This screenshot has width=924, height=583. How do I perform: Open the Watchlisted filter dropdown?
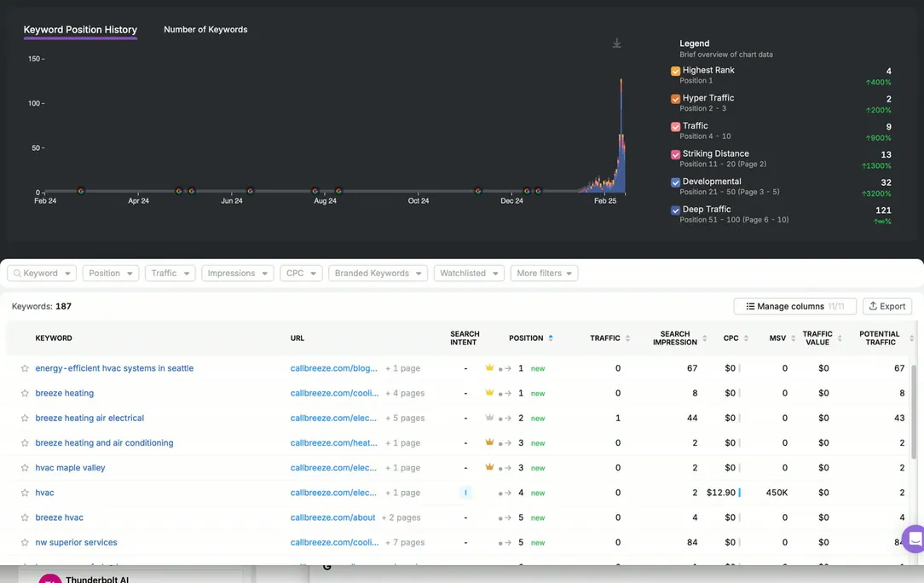[469, 273]
